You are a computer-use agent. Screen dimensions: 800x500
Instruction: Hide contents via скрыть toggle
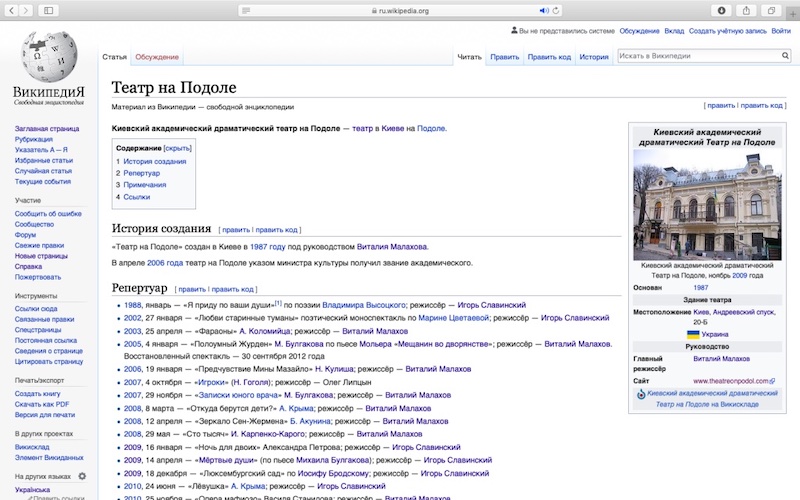point(178,148)
